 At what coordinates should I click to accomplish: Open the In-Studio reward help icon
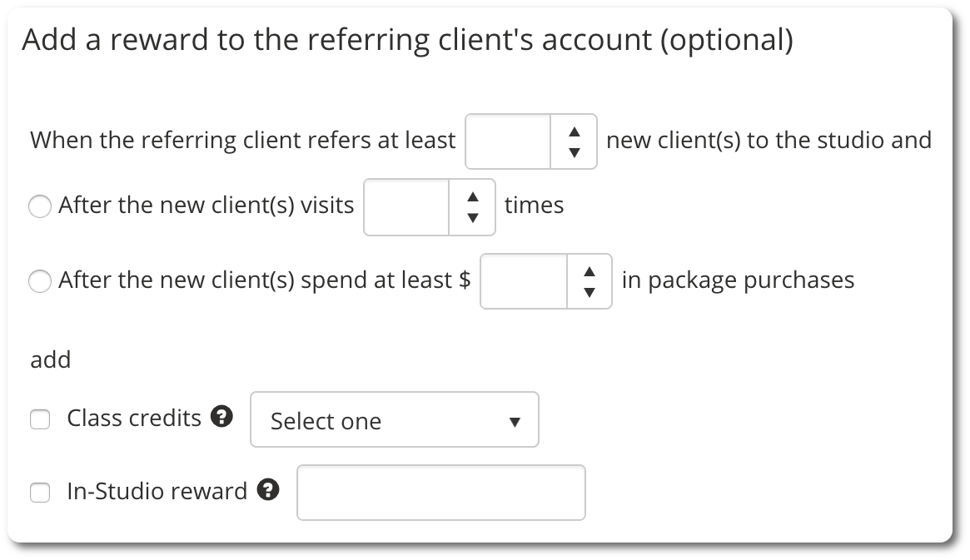click(268, 489)
